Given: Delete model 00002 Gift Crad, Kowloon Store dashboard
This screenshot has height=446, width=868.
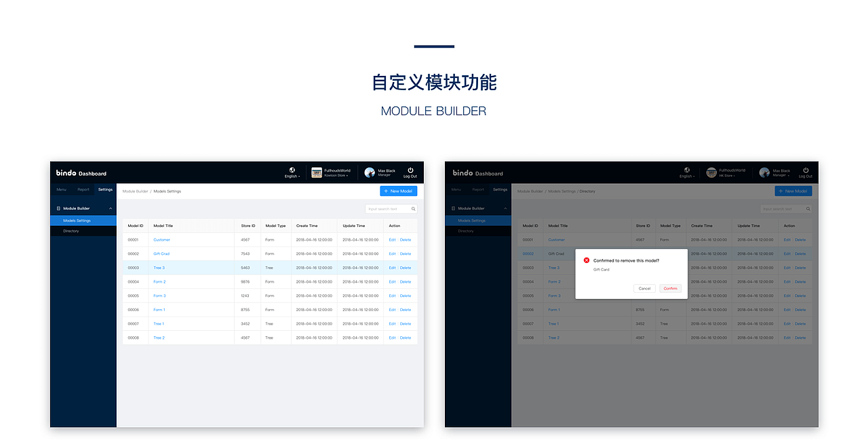Looking at the screenshot, I should pyautogui.click(x=406, y=254).
